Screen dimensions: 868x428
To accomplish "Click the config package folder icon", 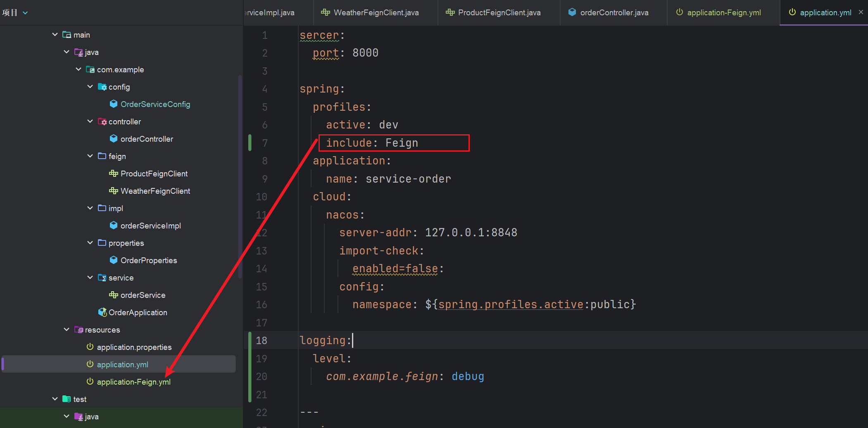I will pyautogui.click(x=102, y=87).
